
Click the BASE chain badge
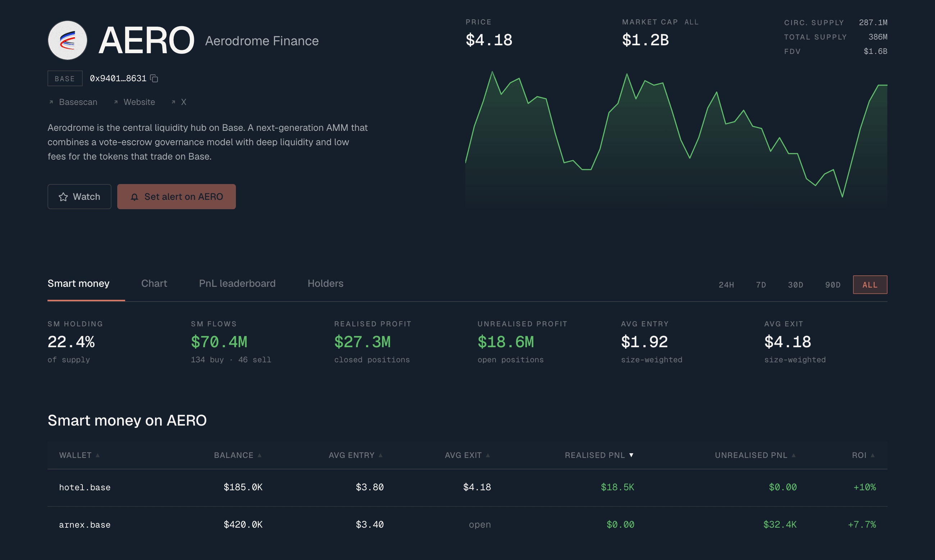pos(65,78)
